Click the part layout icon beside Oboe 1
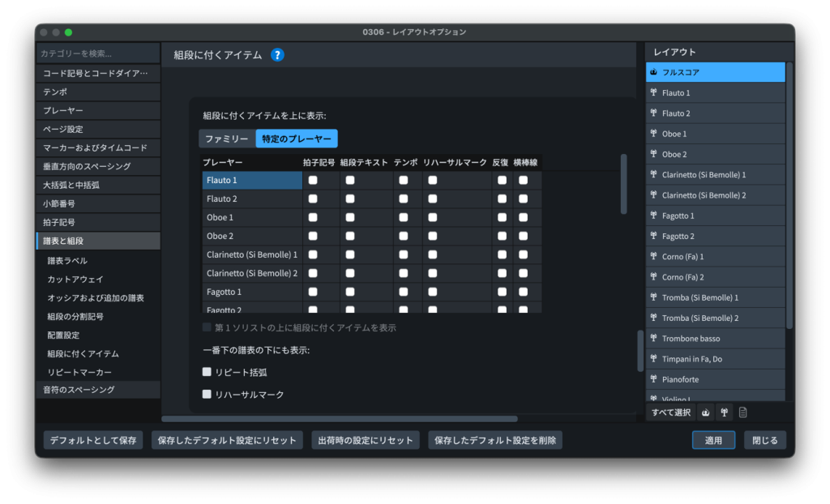The image size is (830, 504). tap(653, 134)
